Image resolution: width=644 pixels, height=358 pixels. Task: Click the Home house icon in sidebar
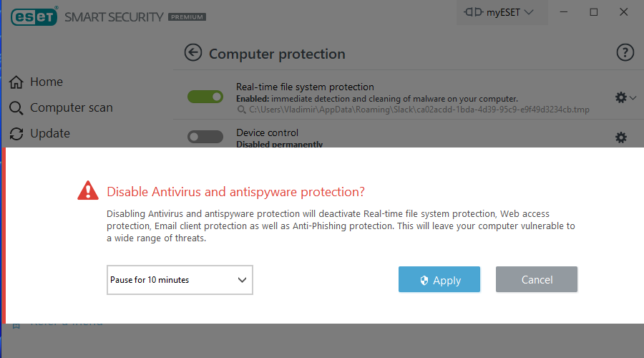[16, 82]
